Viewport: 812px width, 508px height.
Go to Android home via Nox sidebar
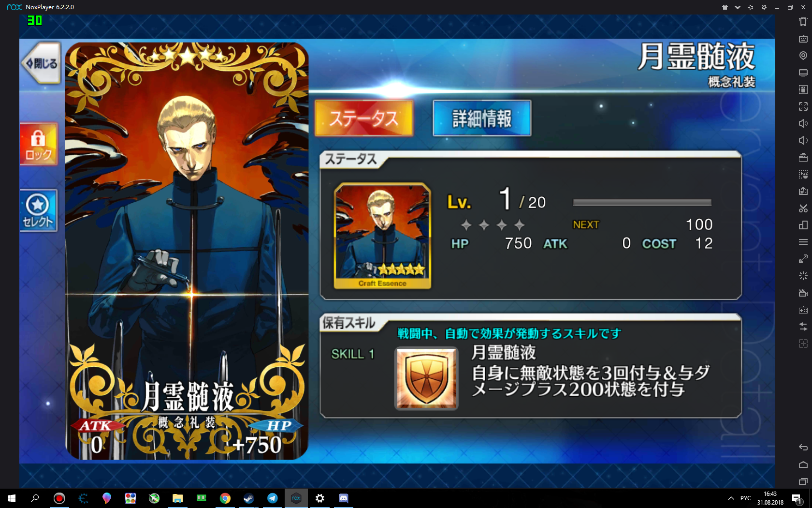pos(803,464)
